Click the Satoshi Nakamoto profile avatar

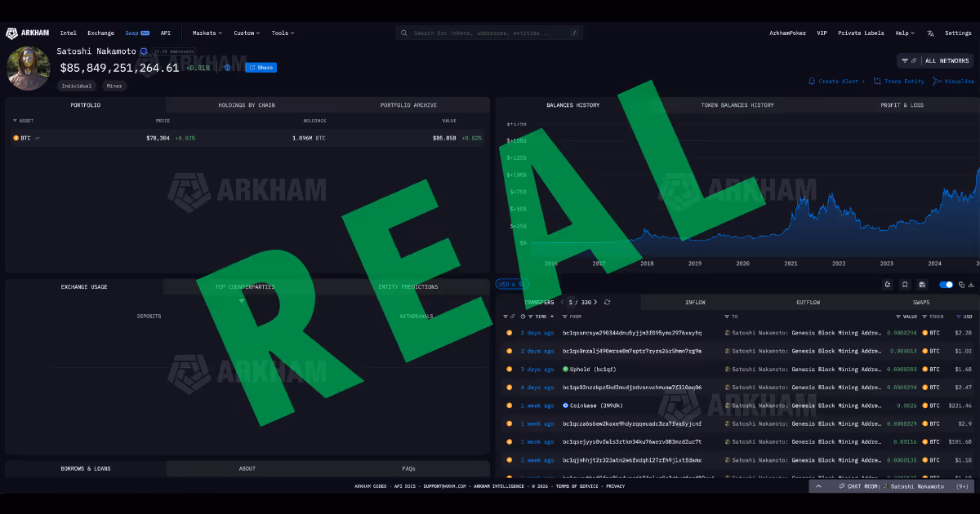[x=29, y=69]
